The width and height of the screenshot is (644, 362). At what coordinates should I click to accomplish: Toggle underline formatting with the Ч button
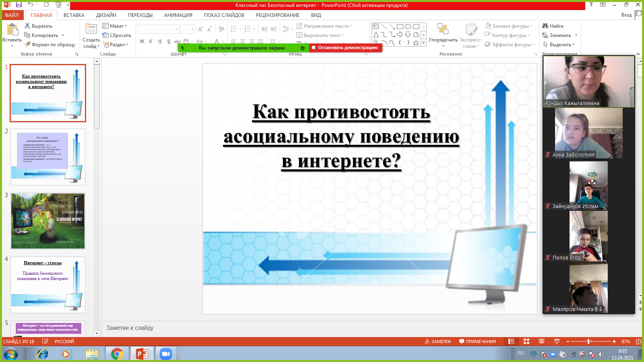click(159, 41)
